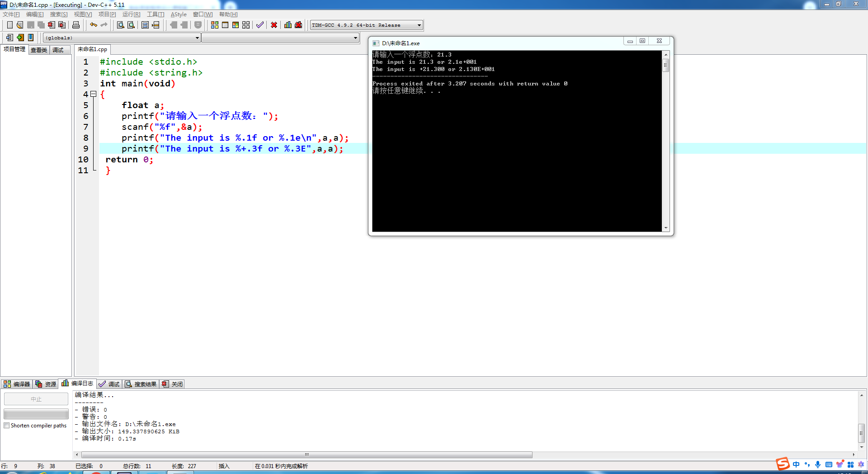868x474 pixels.
Task: Undo the last edit via toolbar
Action: [94, 25]
